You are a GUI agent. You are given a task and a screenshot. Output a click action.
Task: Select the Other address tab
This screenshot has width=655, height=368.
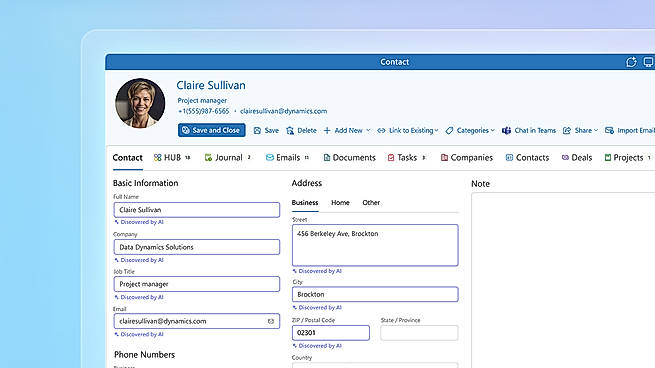click(371, 203)
